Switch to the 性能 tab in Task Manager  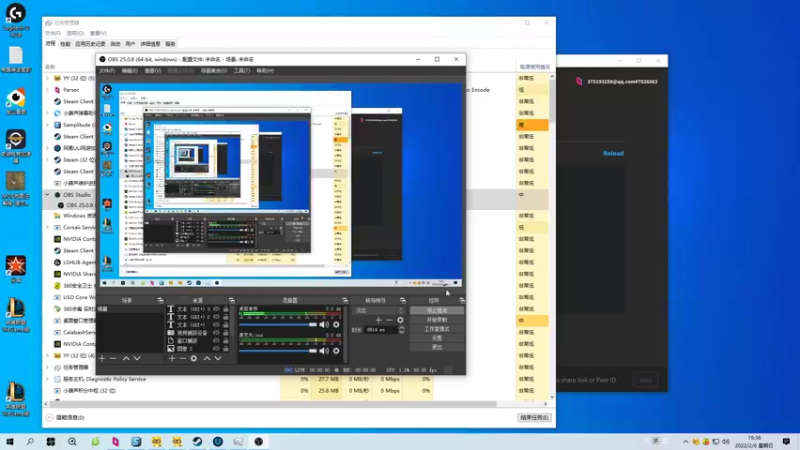(x=65, y=44)
